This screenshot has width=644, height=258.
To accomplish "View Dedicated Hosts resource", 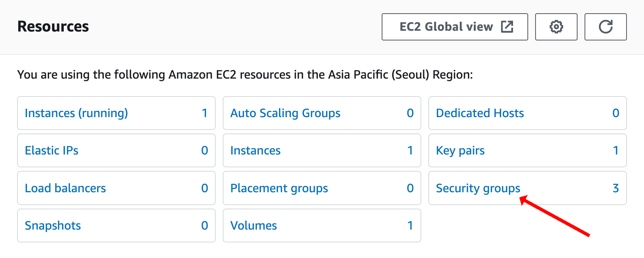I will coord(480,113).
